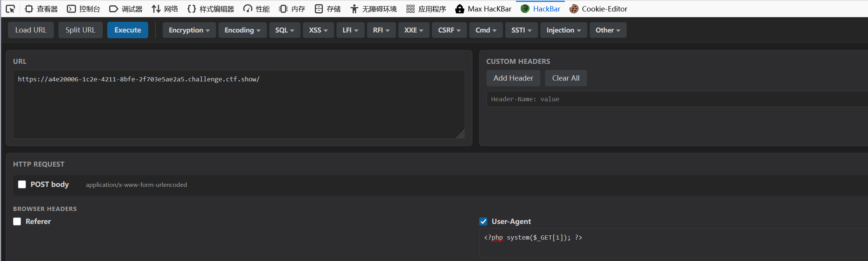Viewport: 868px width, 261px height.
Task: Open the LFI dropdown menu
Action: click(350, 30)
